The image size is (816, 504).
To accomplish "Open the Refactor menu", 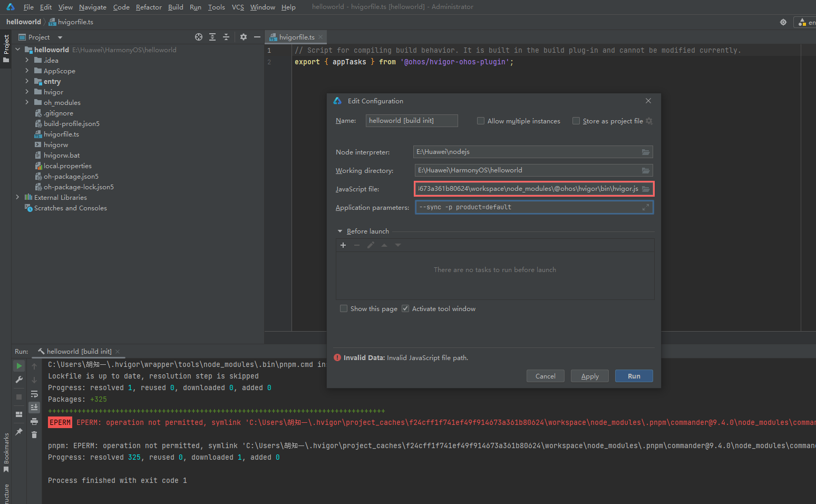I will point(149,7).
